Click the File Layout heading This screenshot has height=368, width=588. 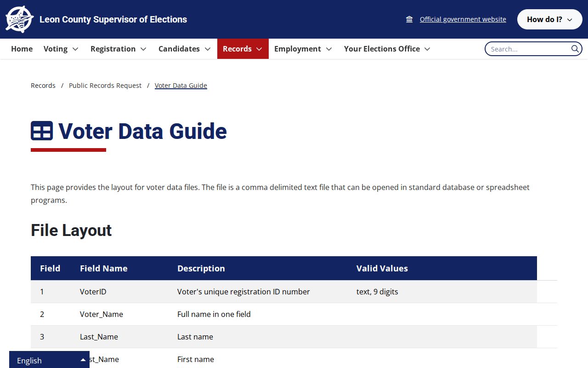tap(71, 230)
